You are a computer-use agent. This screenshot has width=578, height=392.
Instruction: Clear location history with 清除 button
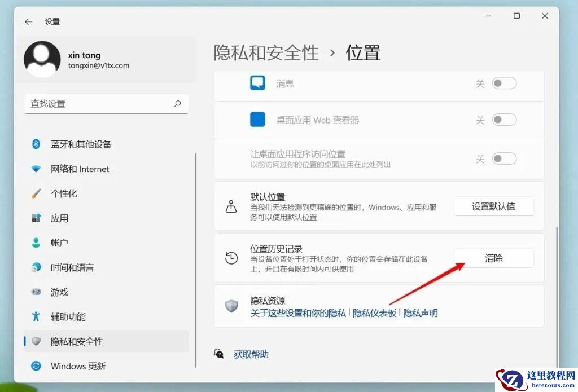pos(493,258)
